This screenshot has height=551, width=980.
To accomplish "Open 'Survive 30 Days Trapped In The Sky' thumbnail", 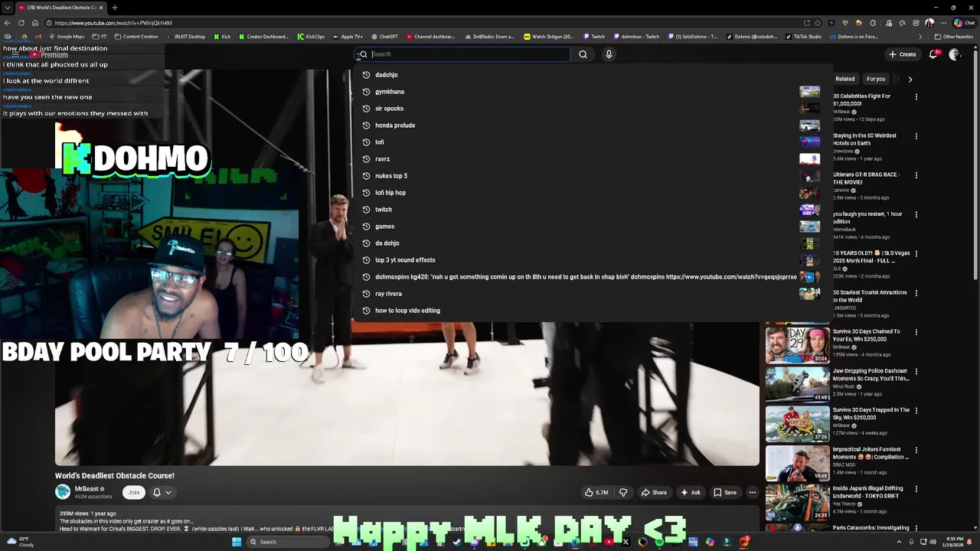I will coord(797,423).
